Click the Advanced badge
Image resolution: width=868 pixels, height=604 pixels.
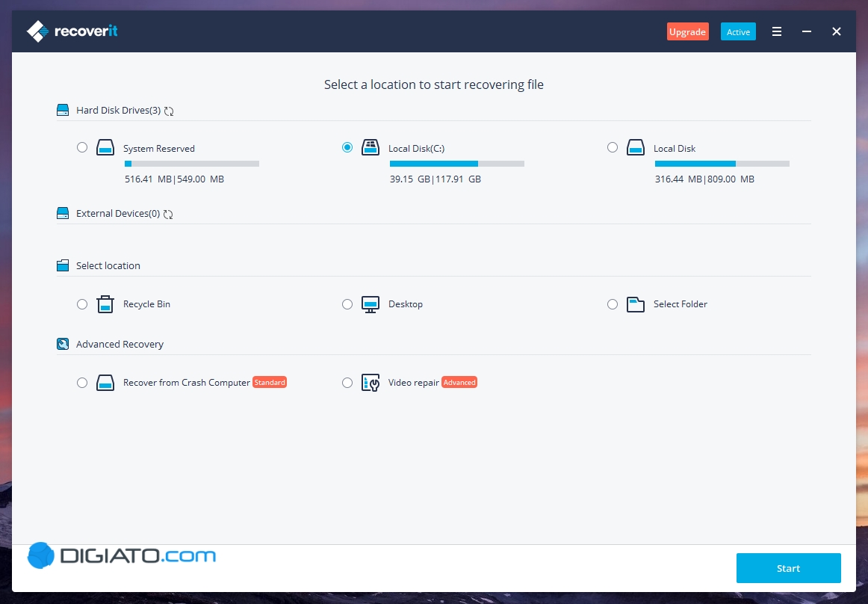(x=459, y=382)
